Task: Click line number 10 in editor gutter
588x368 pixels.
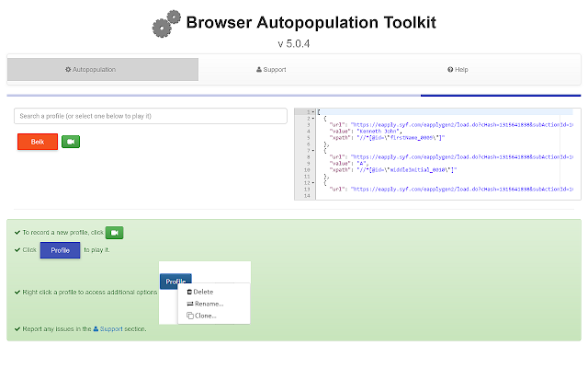Action: point(307,170)
